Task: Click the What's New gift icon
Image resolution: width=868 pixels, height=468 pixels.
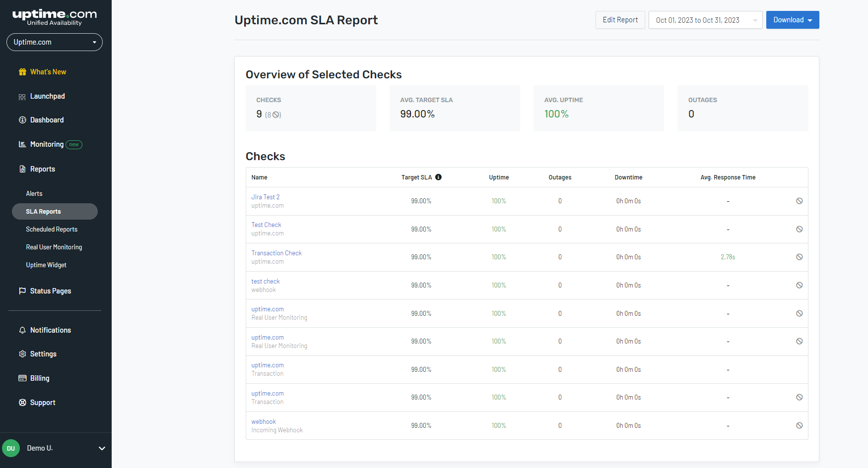Action: pos(22,72)
